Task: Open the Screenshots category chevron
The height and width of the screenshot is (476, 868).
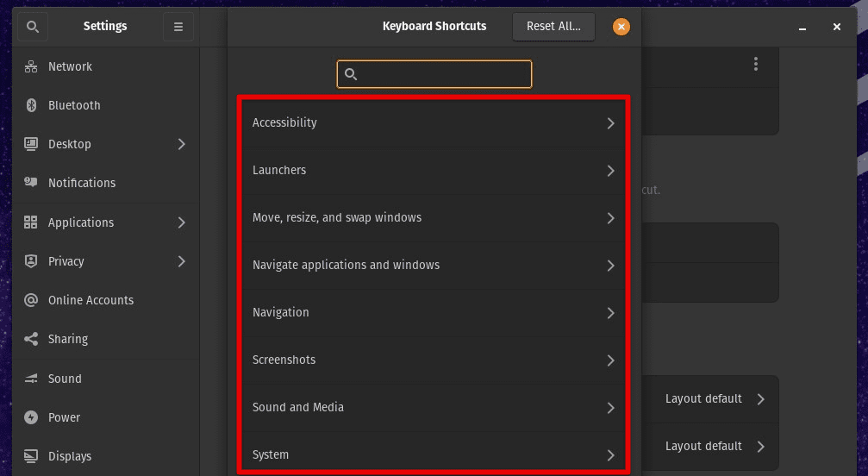Action: [x=610, y=360]
